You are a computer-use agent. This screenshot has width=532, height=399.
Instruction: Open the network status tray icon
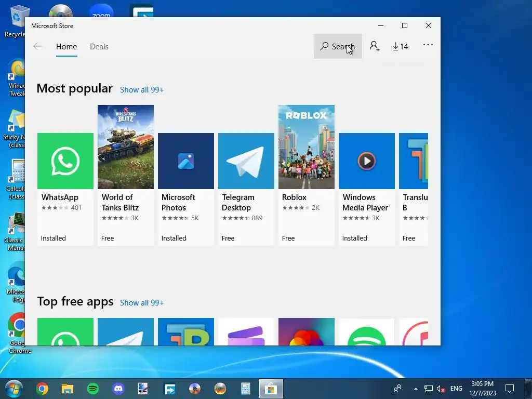[x=429, y=389]
